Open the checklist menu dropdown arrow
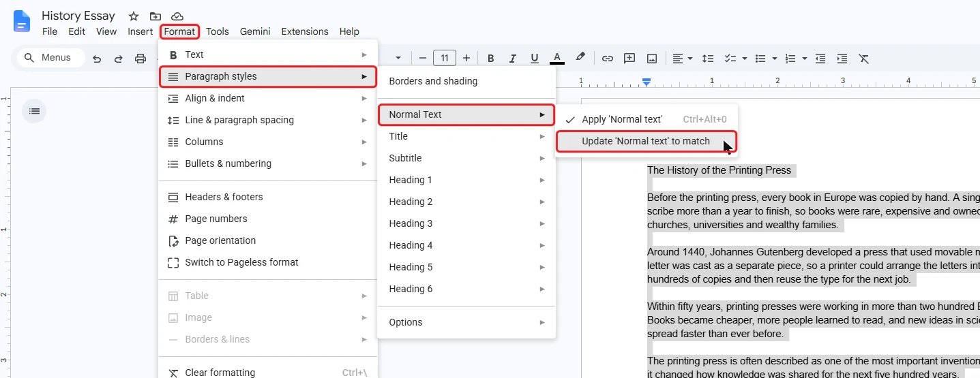 [744, 59]
